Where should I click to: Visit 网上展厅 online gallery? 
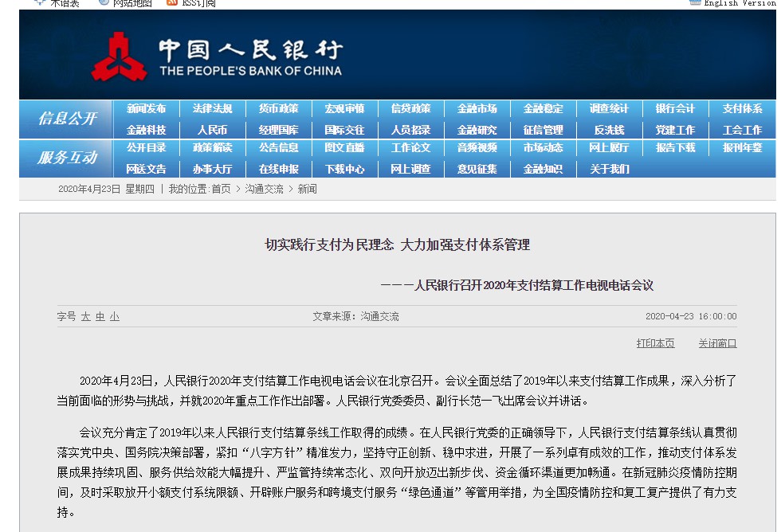coord(609,148)
